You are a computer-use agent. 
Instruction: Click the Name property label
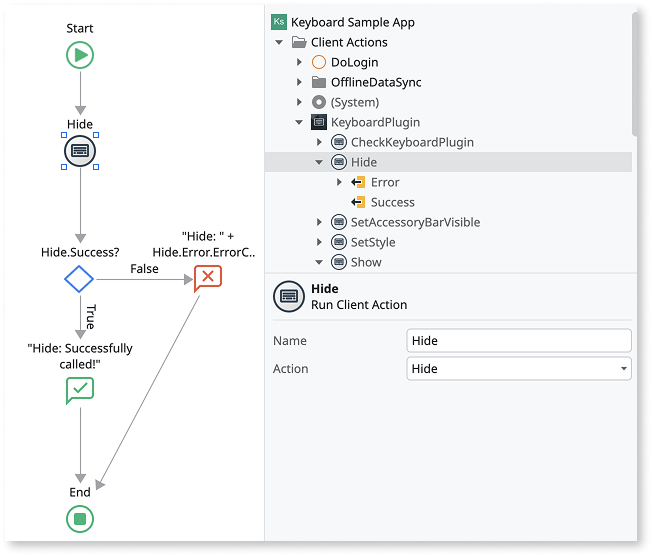pos(290,341)
